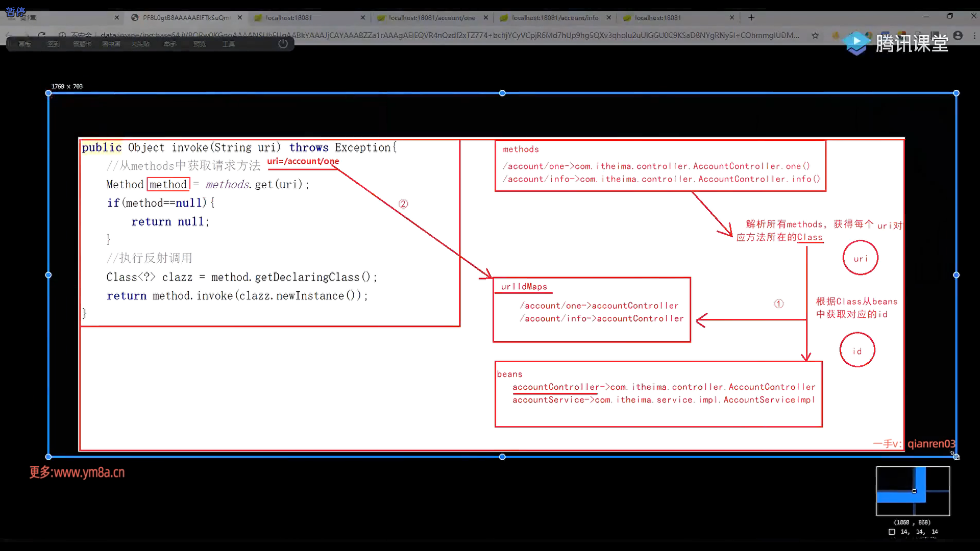Click the magnifier preview thumbnail
The height and width of the screenshot is (551, 980).
click(x=913, y=491)
